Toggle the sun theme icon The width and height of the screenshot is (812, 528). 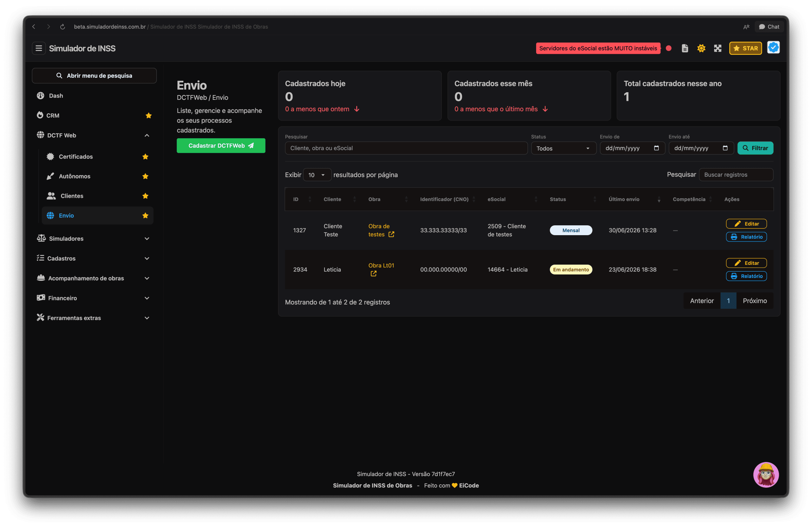[x=701, y=48]
